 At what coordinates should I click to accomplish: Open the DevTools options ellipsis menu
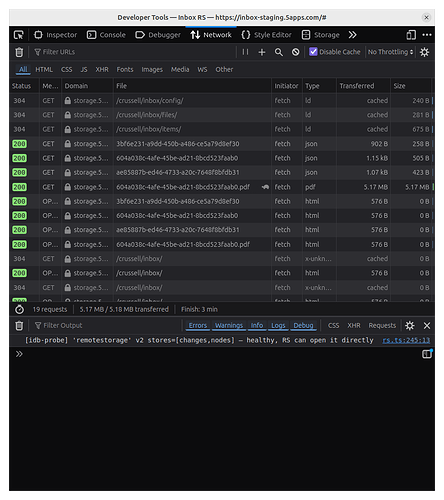click(427, 35)
